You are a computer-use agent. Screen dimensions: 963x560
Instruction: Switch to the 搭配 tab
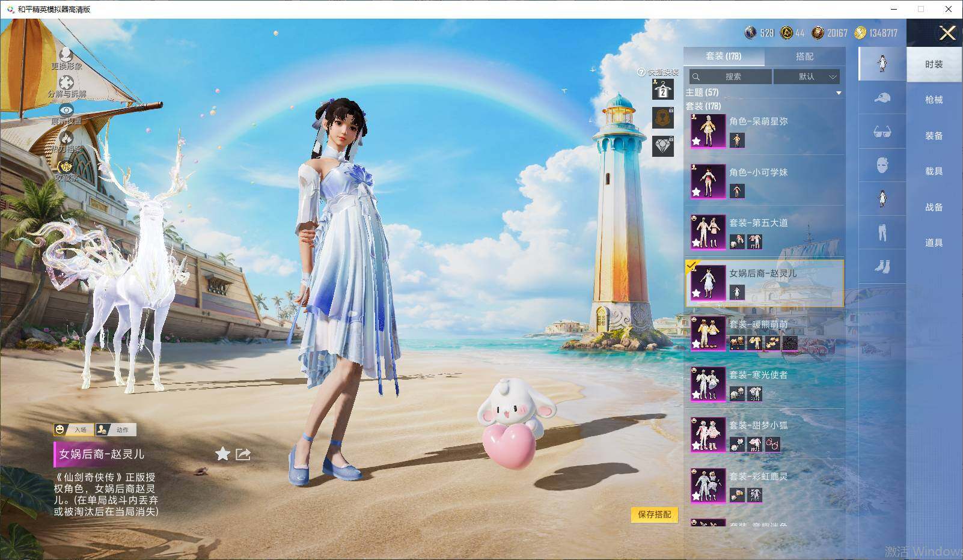pyautogui.click(x=804, y=56)
